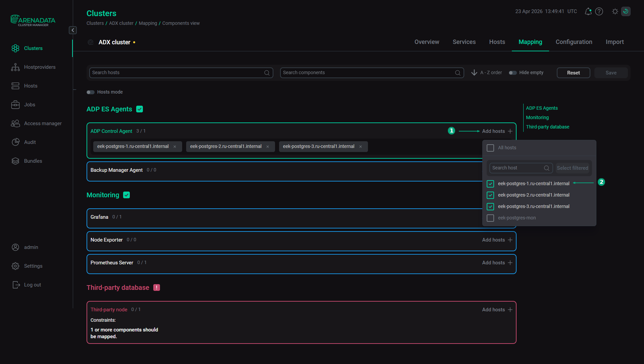644x364 pixels.
Task: Remove eek-postgres-1.ru-central1.internal tag from ADP Control Agent
Action: tap(175, 147)
